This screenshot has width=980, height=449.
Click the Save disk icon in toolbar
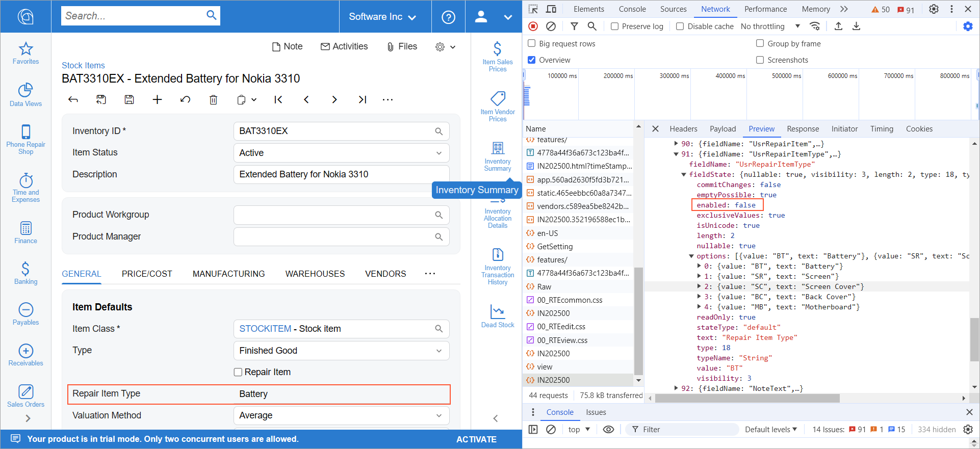click(129, 100)
